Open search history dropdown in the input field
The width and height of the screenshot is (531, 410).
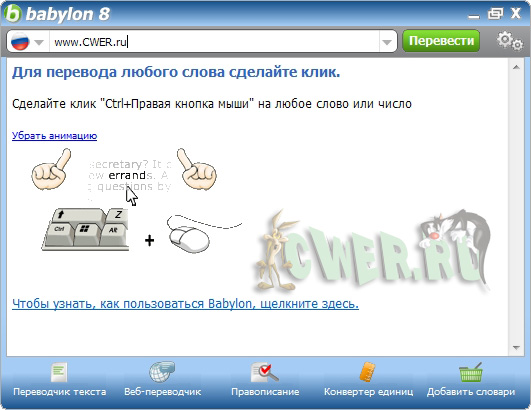(387, 42)
